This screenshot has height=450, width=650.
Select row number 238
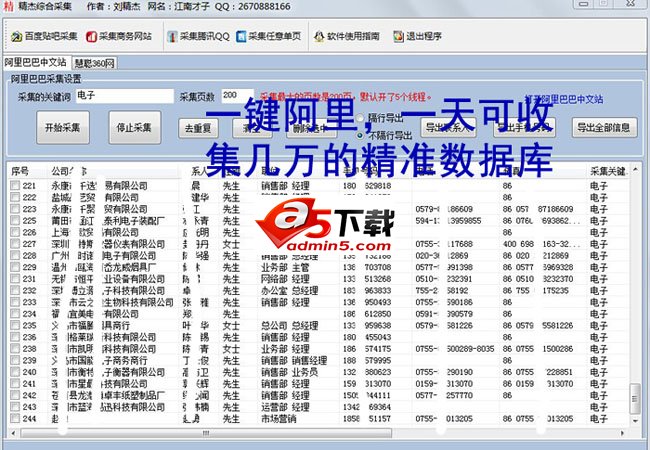coord(29,349)
